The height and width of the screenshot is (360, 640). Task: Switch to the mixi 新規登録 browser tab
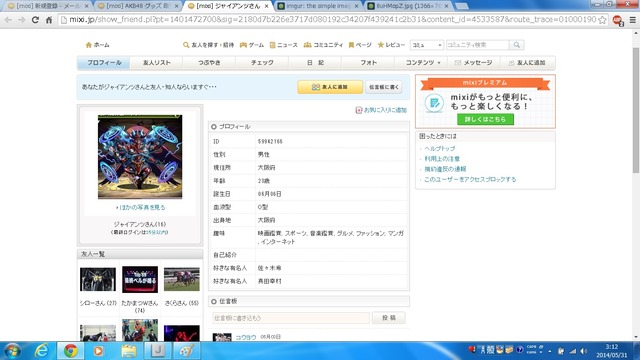tap(47, 6)
